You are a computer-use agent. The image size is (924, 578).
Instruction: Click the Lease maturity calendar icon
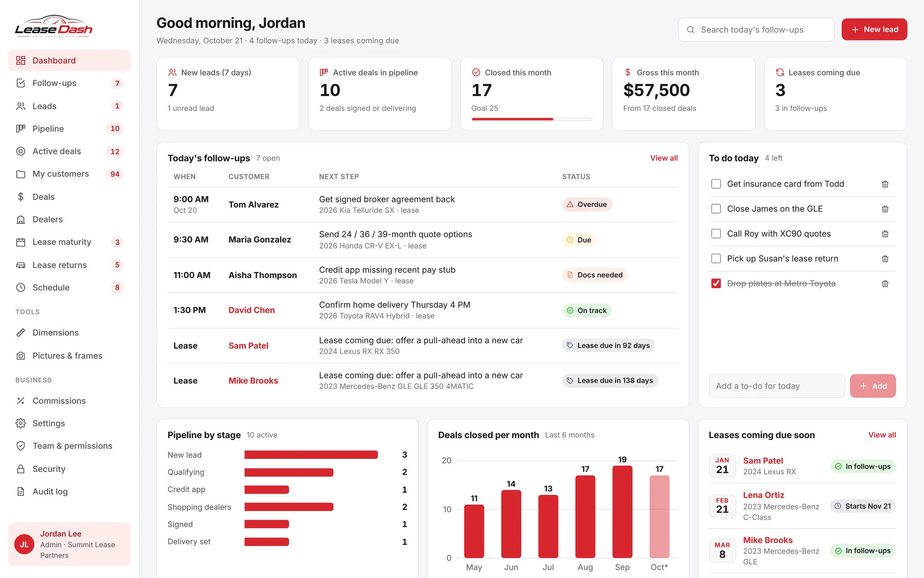[21, 242]
